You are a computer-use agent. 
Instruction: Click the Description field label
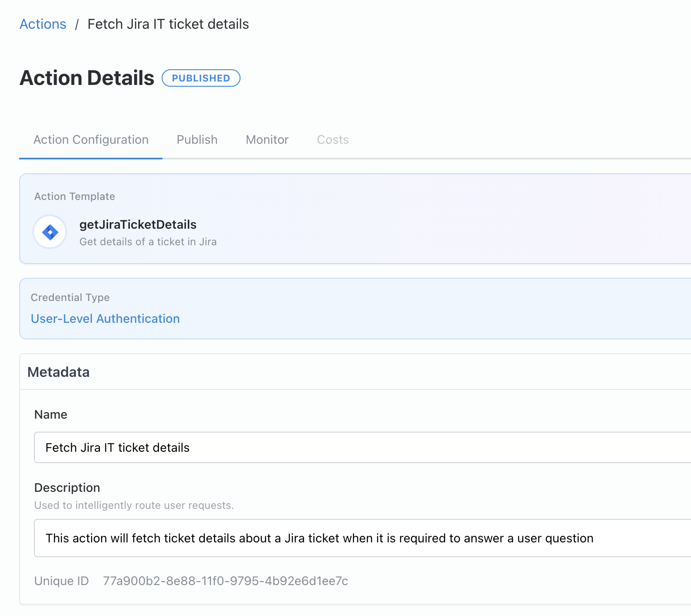pos(67,487)
